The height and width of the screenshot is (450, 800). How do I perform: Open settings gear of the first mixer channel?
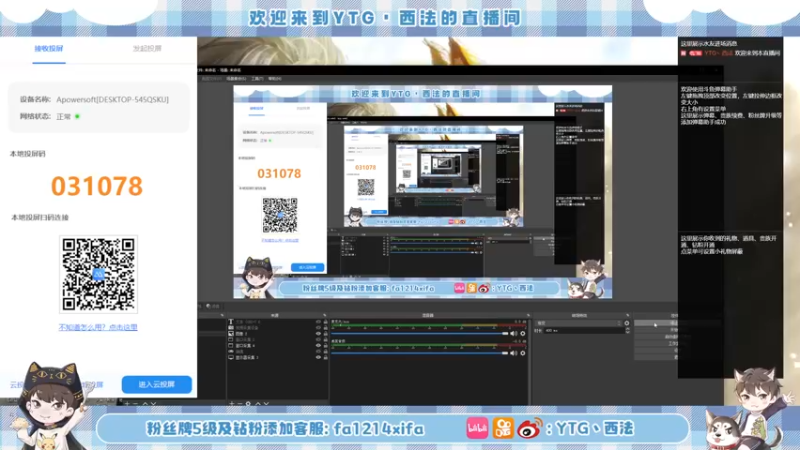click(x=522, y=334)
